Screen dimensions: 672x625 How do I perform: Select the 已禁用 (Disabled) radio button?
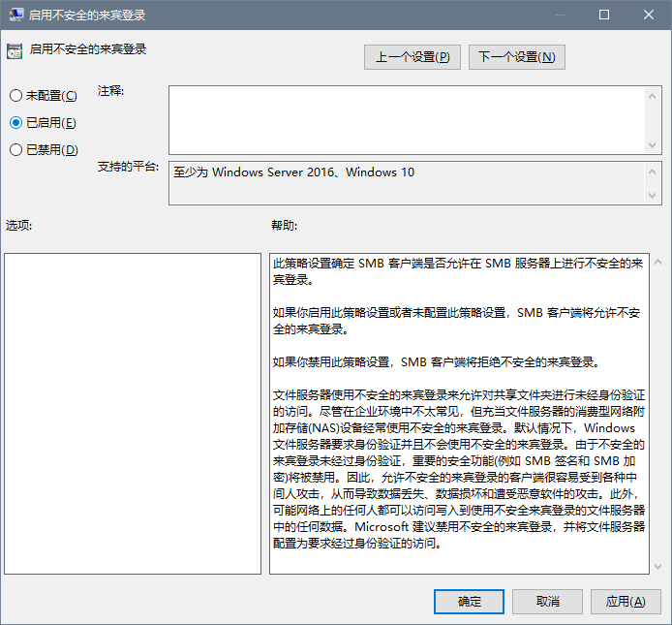(15, 150)
